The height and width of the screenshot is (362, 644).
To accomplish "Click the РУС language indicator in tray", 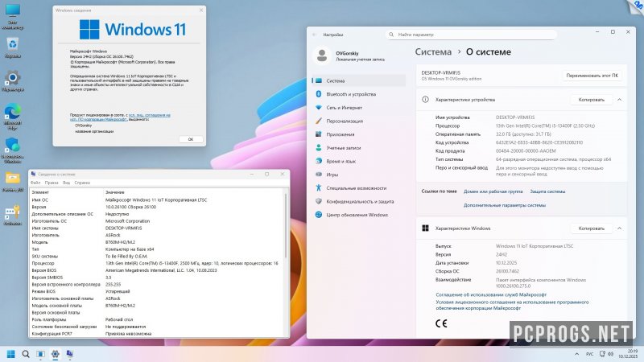I will (590, 354).
